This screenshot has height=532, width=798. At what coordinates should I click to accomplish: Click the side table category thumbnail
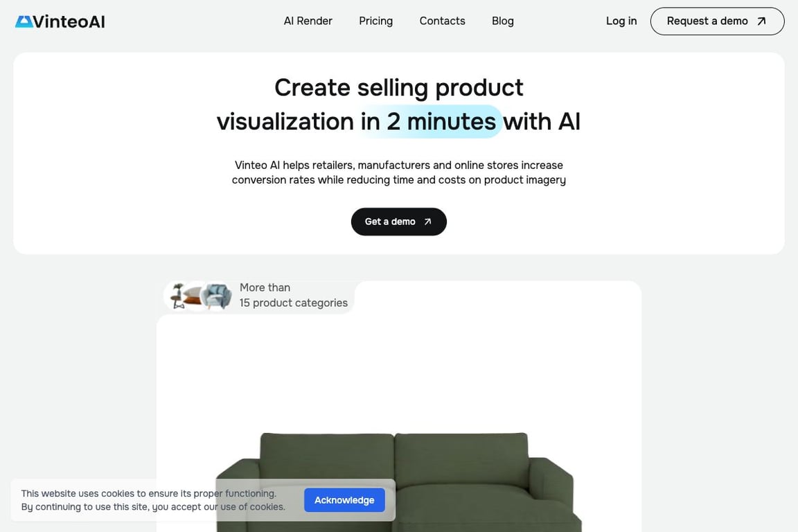coord(177,296)
